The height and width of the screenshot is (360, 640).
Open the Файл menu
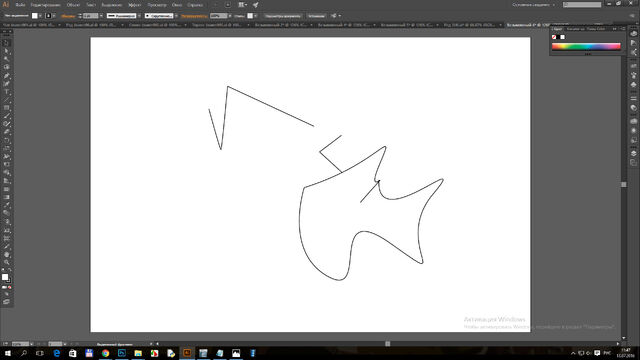click(20, 5)
